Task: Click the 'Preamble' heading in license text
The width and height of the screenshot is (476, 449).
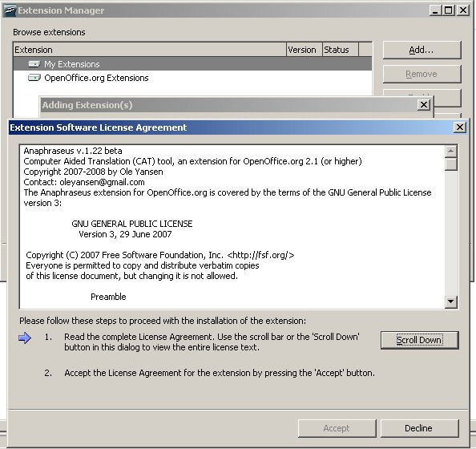Action: (x=108, y=297)
